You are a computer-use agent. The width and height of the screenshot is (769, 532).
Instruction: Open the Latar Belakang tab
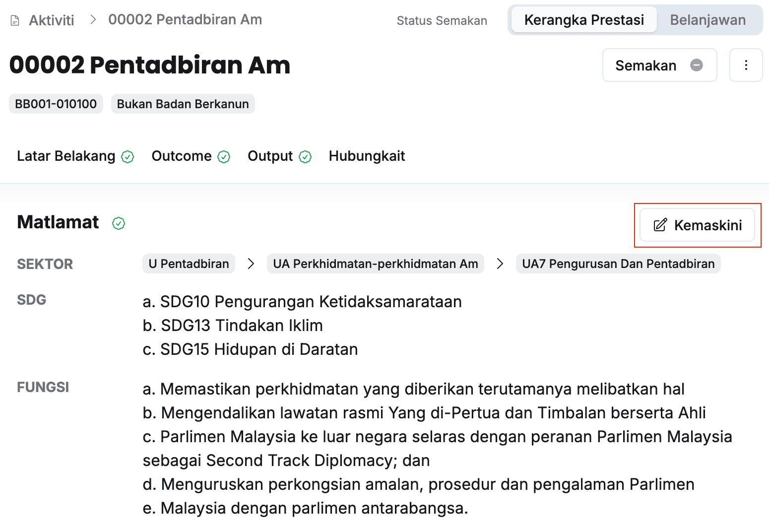click(66, 156)
